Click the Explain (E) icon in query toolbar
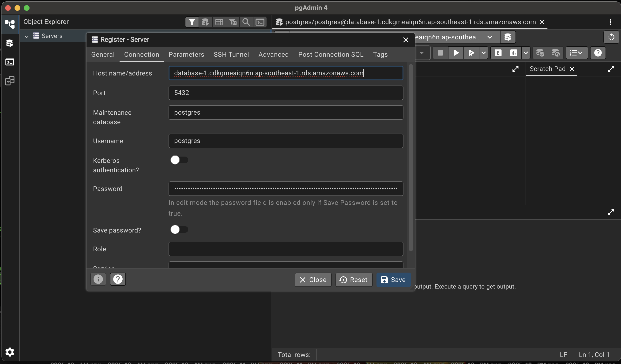Image resolution: width=621 pixels, height=364 pixels. point(498,53)
